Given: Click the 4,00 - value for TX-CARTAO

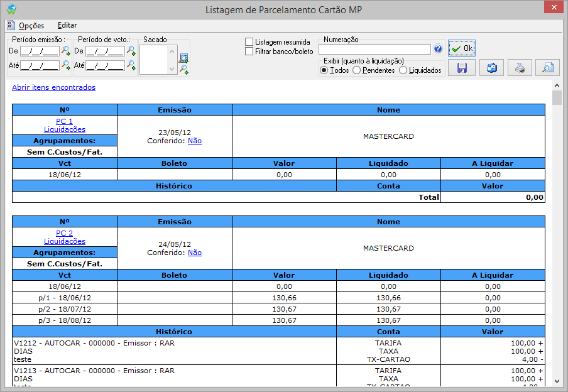Looking at the screenshot, I should coord(533,359).
